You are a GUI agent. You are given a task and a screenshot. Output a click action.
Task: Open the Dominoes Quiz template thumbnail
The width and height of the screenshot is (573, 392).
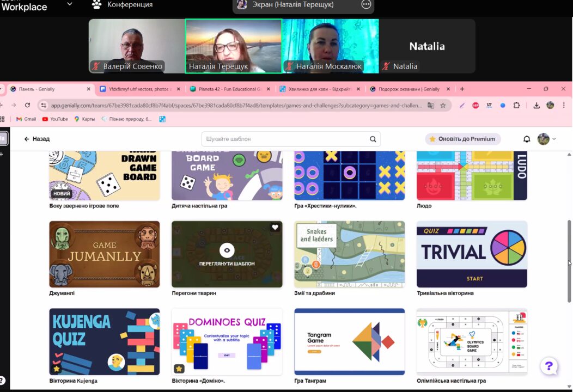(227, 341)
